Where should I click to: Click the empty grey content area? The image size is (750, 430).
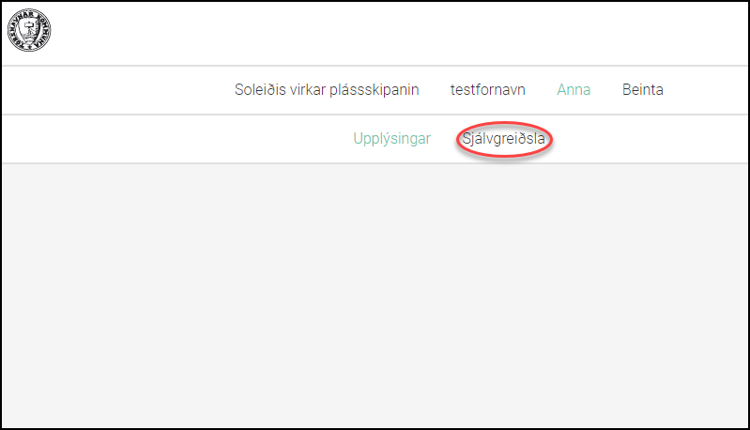(375, 295)
